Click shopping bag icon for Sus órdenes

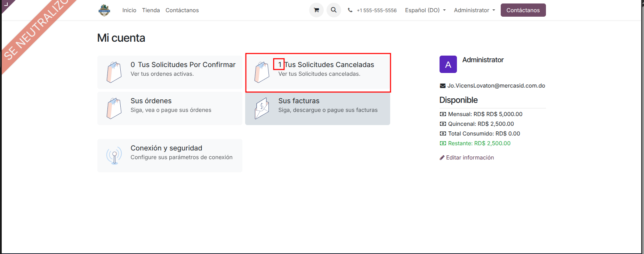click(114, 108)
